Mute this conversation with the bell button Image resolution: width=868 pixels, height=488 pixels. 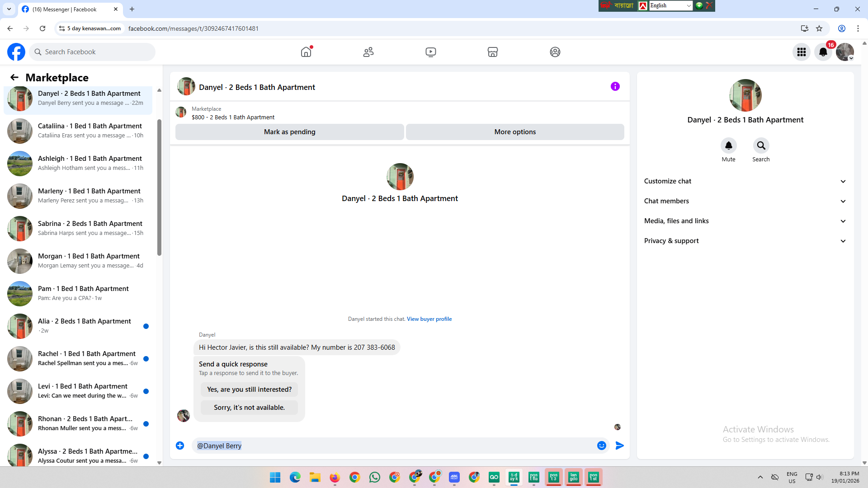coord(728,145)
